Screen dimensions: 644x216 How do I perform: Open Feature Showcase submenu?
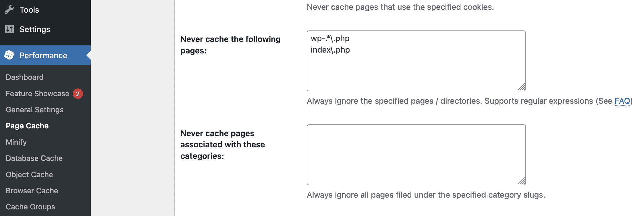point(37,94)
